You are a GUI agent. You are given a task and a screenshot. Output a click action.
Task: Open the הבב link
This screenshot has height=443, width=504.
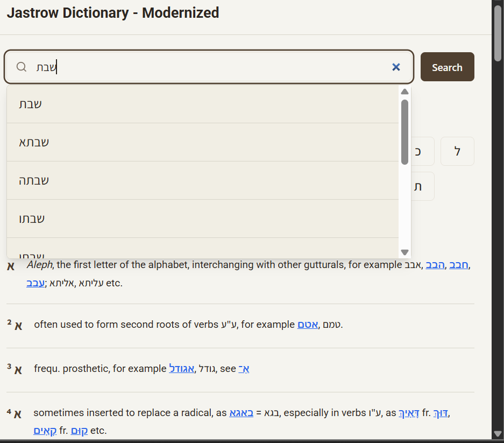coord(435,265)
